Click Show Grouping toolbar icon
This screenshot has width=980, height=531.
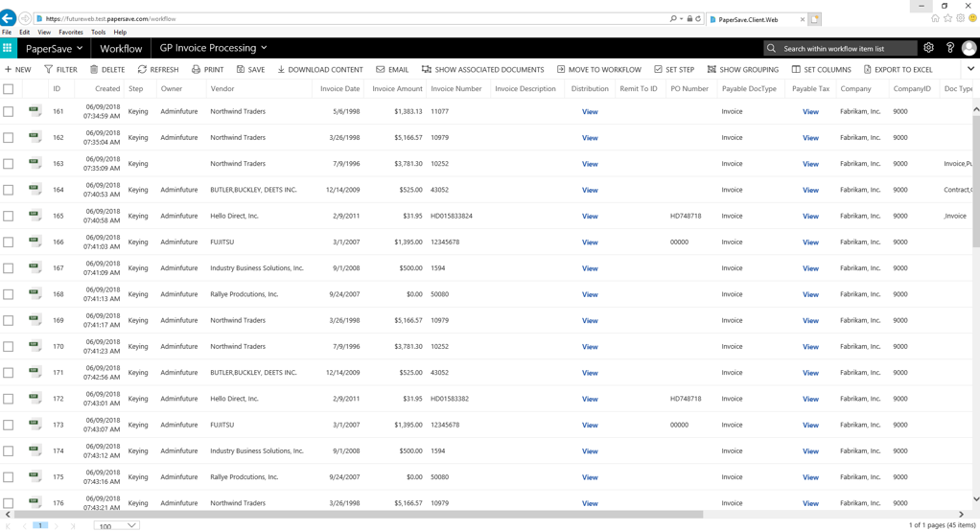712,69
